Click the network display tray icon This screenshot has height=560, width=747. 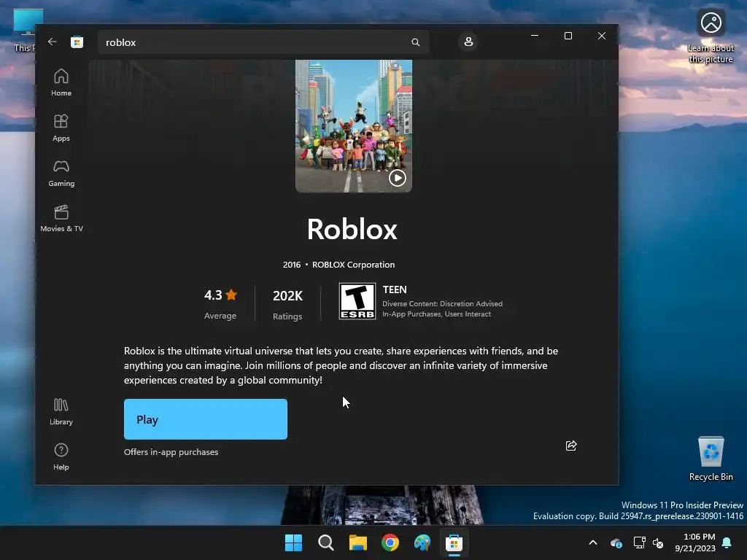(639, 542)
